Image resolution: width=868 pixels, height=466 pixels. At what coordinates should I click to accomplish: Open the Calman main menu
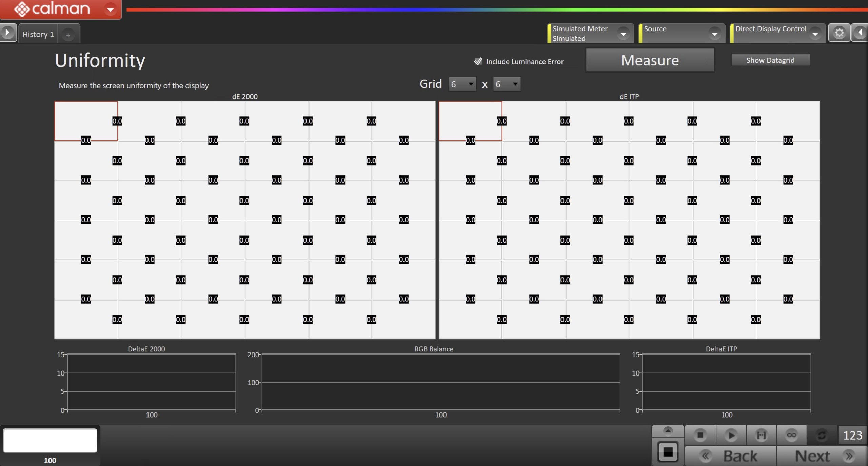(110, 9)
